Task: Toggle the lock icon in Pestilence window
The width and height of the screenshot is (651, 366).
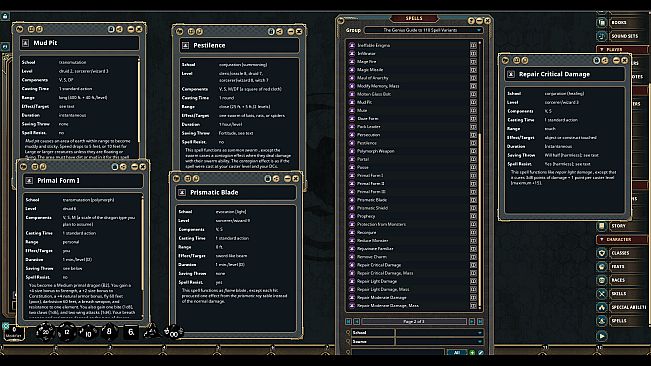Action: pos(271,32)
